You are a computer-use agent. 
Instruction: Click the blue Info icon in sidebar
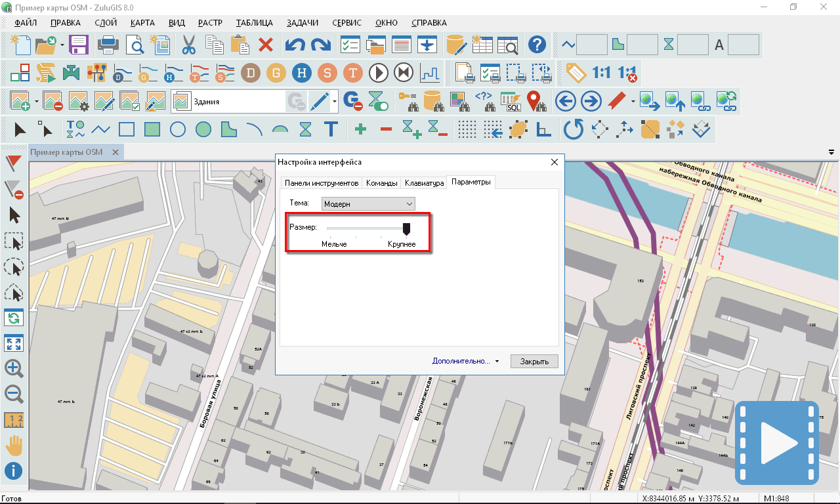14,471
